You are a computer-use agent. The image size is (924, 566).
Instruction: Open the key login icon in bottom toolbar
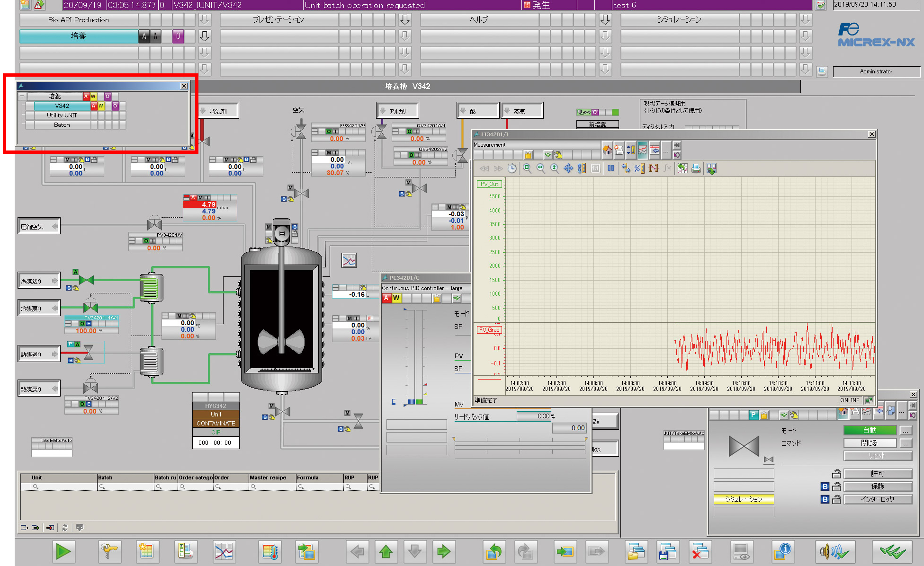[x=109, y=551]
